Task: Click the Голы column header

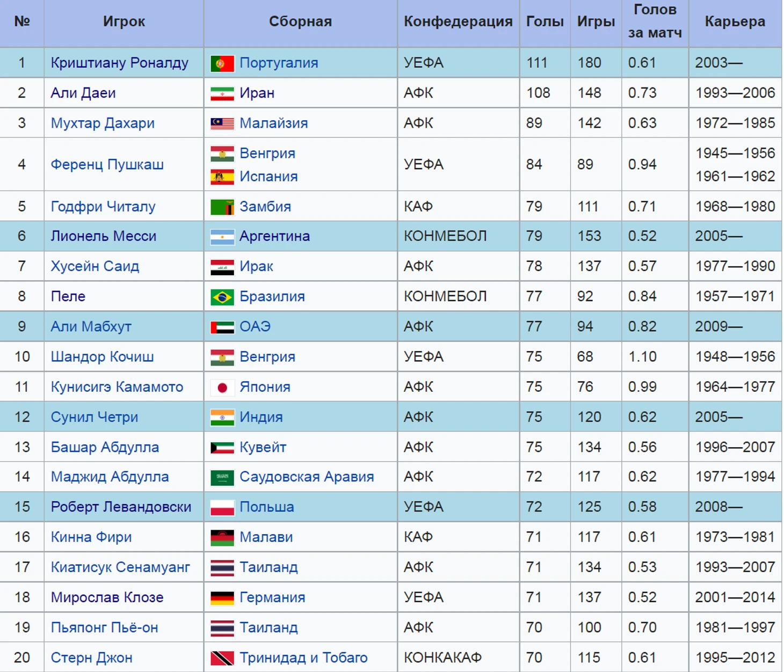Action: [x=545, y=21]
